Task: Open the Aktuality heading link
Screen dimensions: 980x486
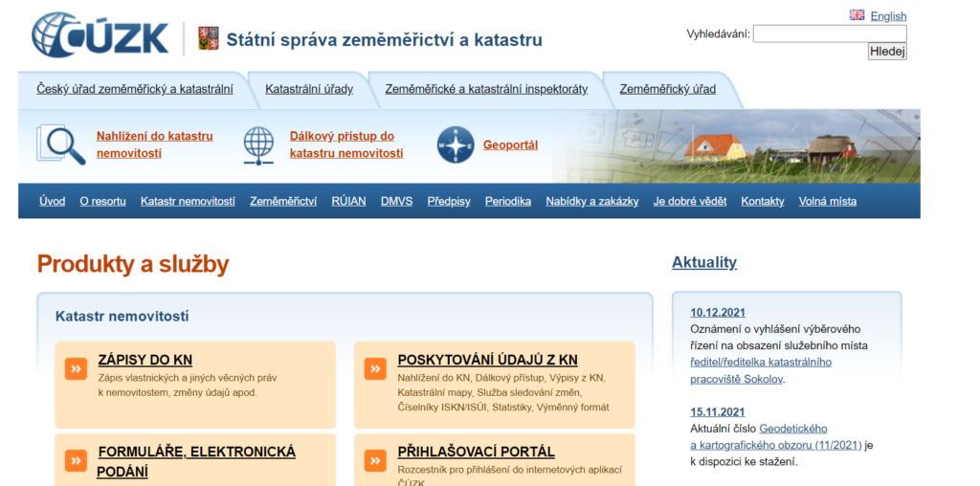Action: 704,262
